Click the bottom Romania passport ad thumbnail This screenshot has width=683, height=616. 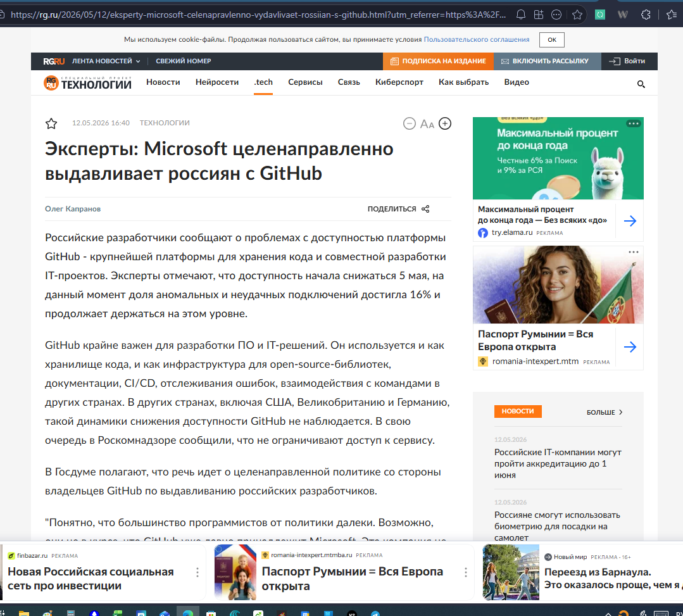tap(235, 572)
